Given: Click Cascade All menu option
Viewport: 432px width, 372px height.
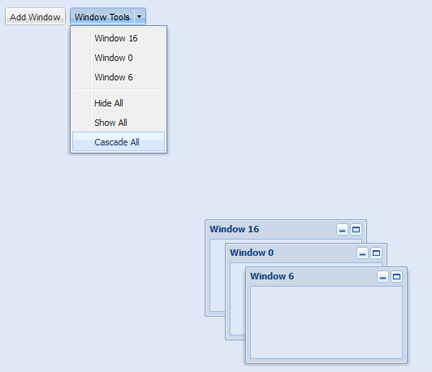Looking at the screenshot, I should pyautogui.click(x=118, y=142).
